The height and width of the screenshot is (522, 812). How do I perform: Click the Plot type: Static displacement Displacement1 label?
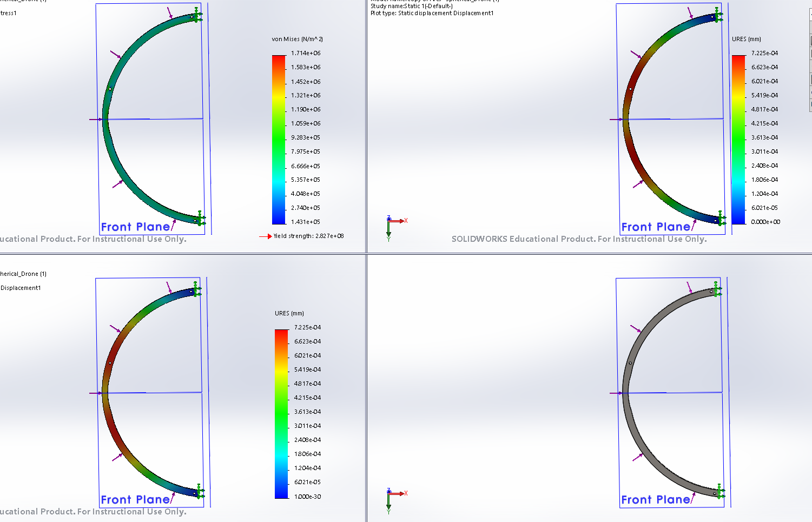432,13
